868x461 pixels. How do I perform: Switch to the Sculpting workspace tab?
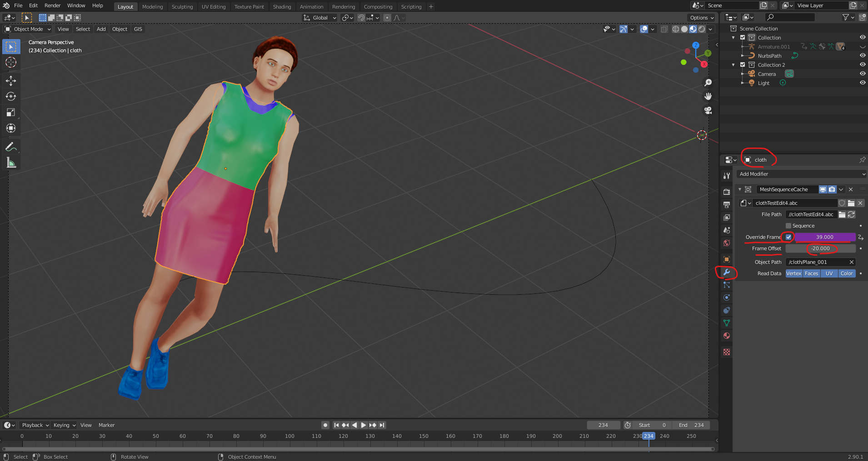pos(182,7)
